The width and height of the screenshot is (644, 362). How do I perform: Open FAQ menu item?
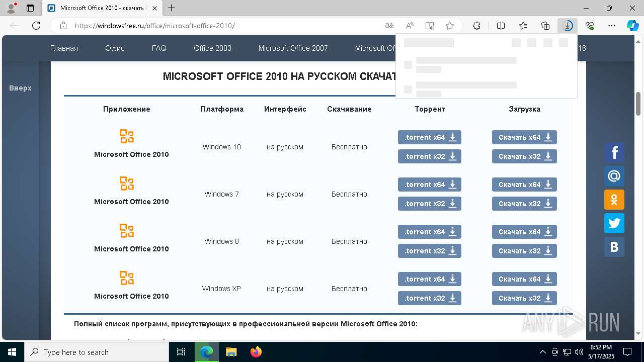click(159, 48)
